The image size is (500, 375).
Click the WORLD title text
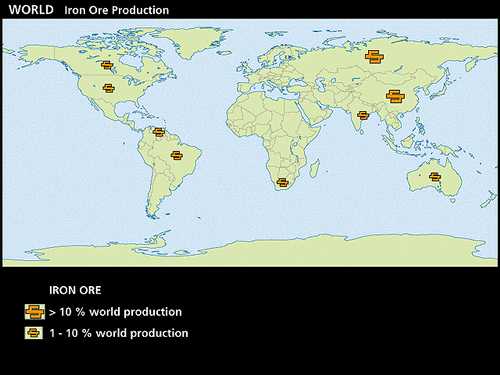pos(31,10)
